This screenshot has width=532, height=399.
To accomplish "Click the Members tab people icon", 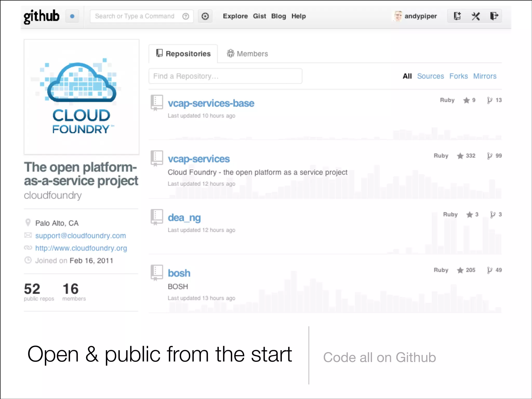I will tap(230, 53).
